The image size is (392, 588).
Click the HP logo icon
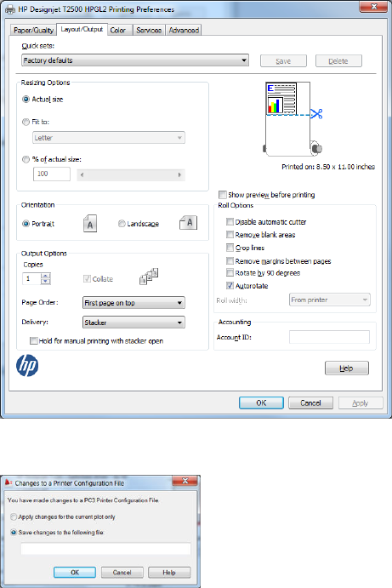point(27,365)
